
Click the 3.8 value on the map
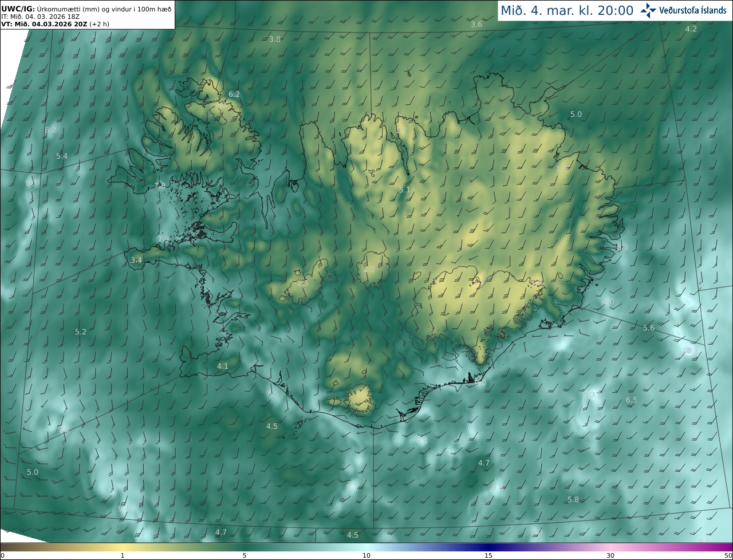275,40
